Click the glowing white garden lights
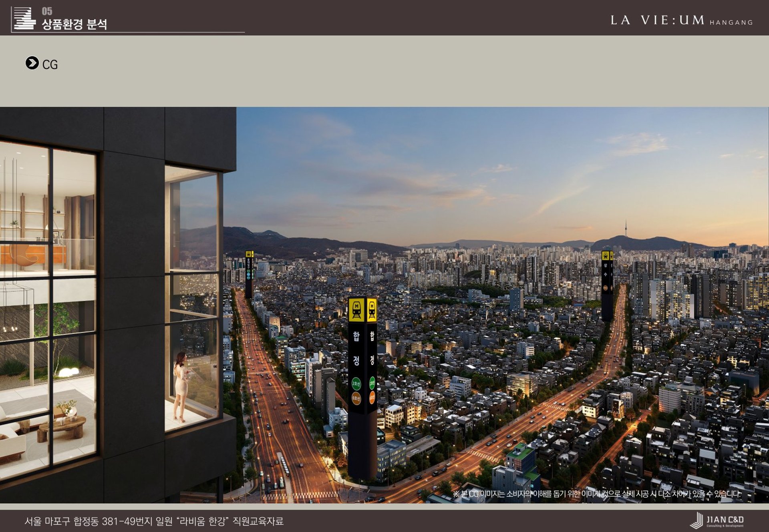Screen dimensions: 769x532 (x=68, y=372)
